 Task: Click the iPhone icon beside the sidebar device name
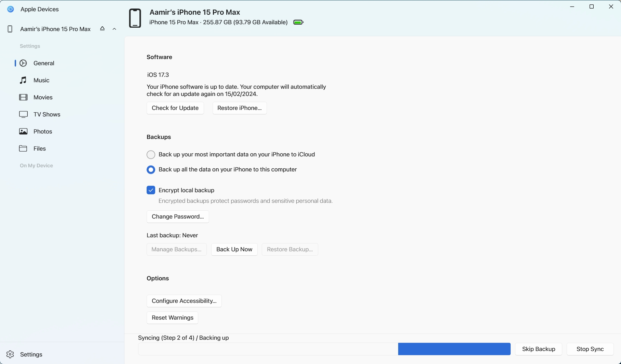(10, 29)
